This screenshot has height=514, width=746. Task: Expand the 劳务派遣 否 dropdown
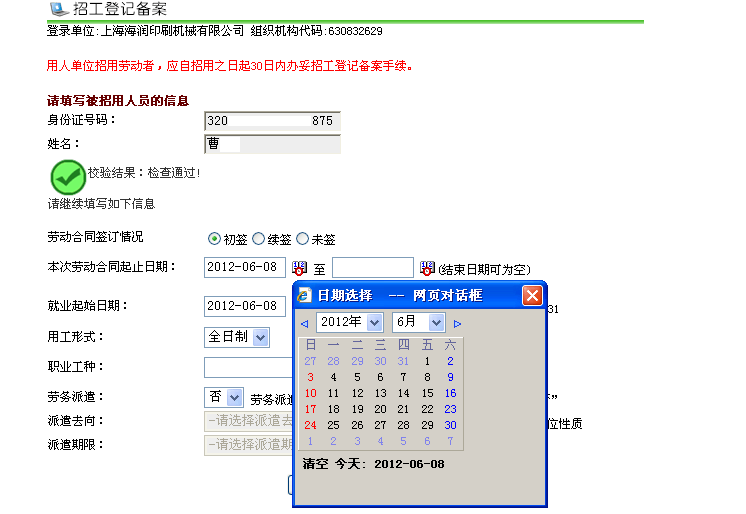pyautogui.click(x=225, y=397)
